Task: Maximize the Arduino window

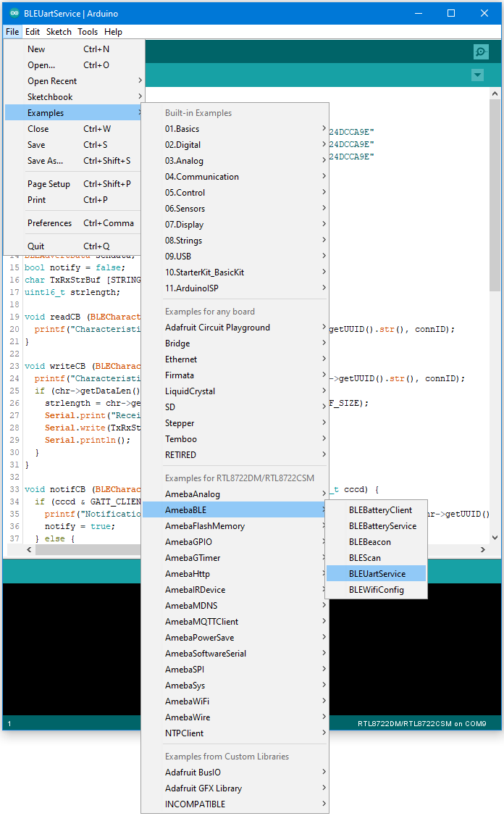Action: [450, 13]
